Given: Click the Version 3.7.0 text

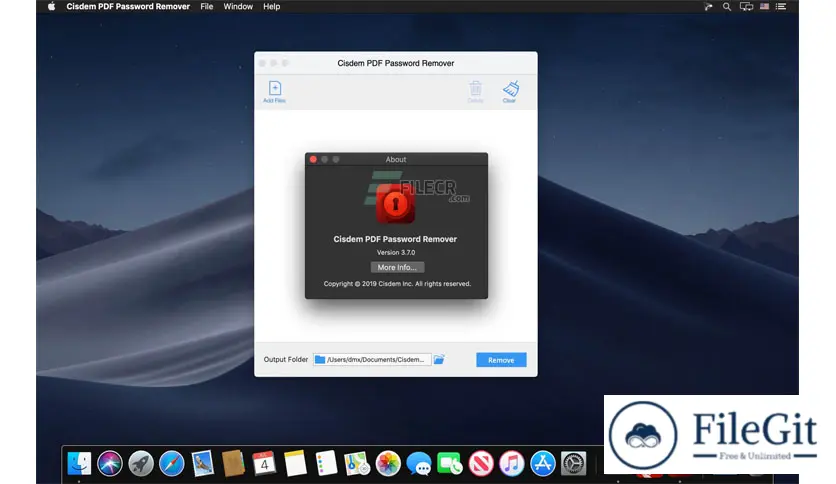Looking at the screenshot, I should (x=396, y=253).
